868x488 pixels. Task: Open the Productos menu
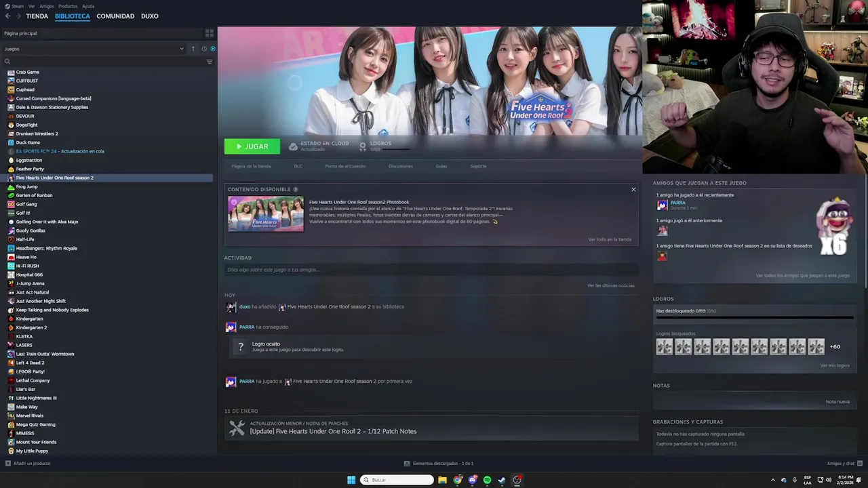68,6
